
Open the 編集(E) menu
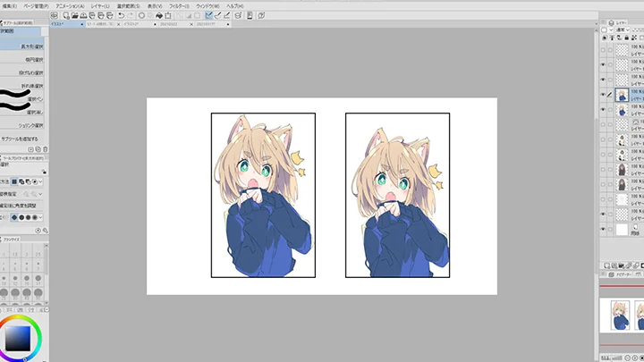tap(10, 6)
